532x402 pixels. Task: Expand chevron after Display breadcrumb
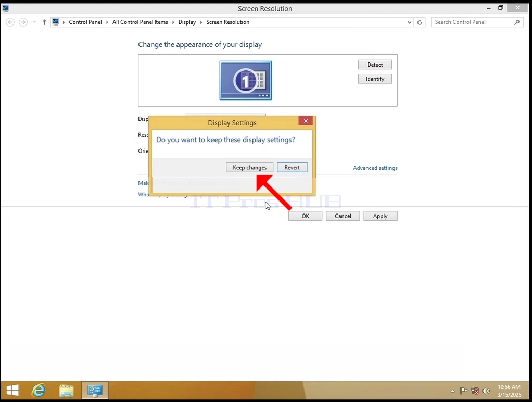tap(201, 22)
